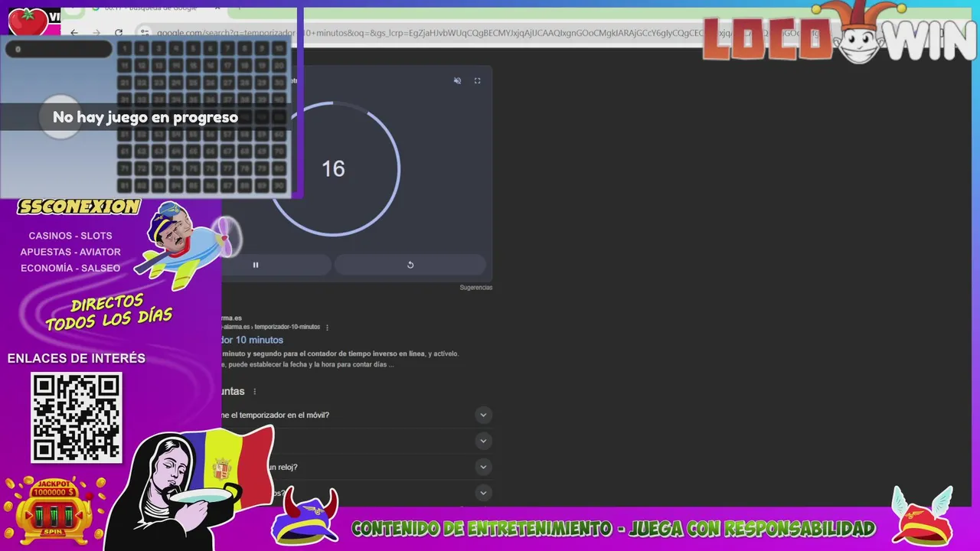Click the bet amount field showing 0

[x=58, y=49]
